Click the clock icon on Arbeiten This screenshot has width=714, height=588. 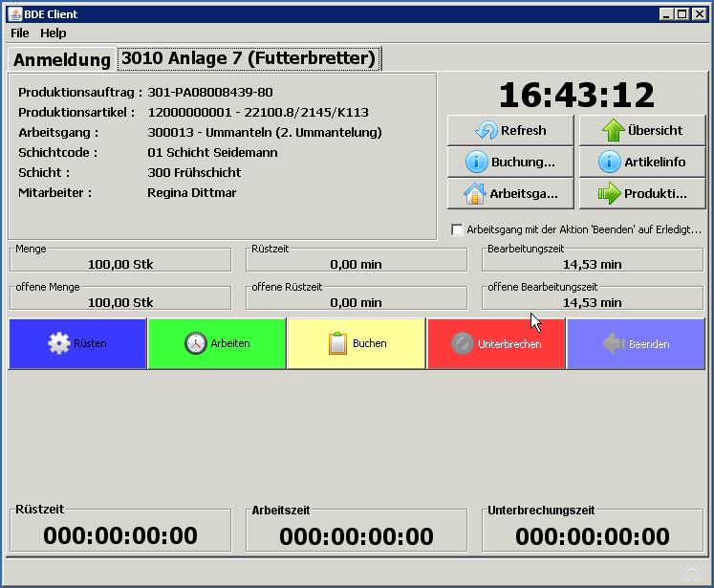point(196,343)
